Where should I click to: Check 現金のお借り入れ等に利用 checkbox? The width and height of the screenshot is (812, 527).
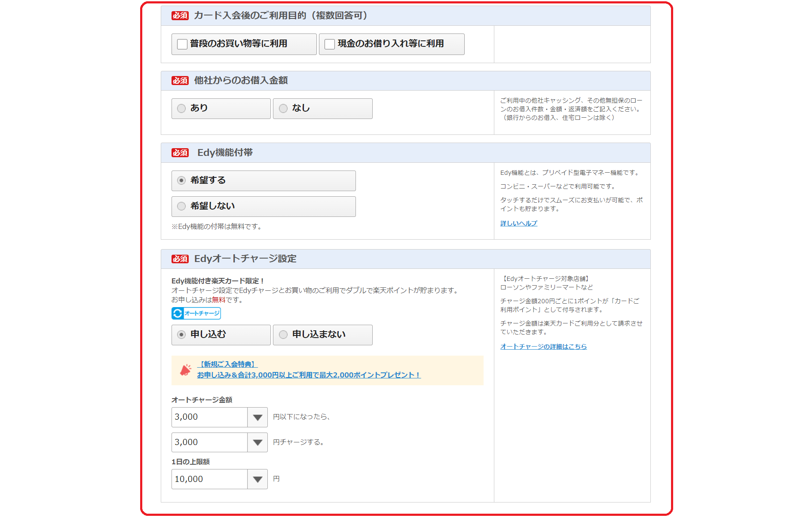pos(330,44)
